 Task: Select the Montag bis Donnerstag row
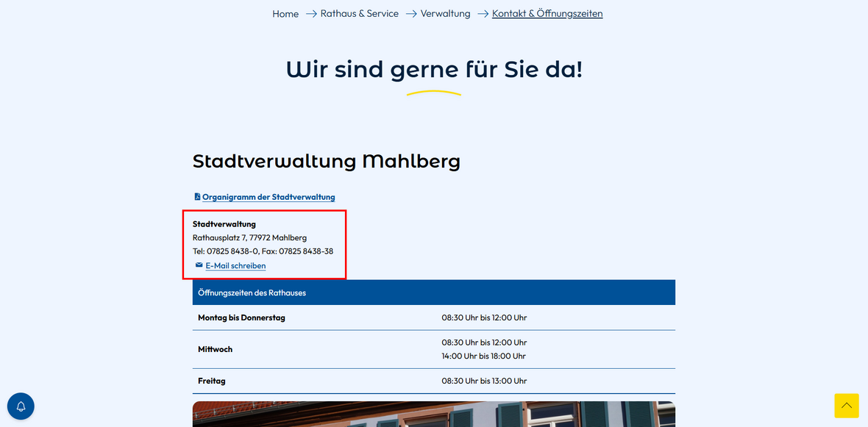coord(433,317)
